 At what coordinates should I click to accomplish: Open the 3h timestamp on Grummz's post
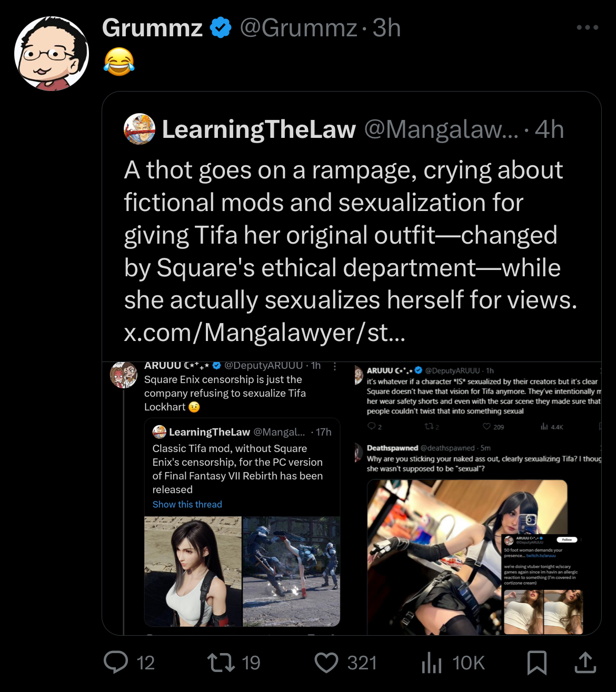pyautogui.click(x=386, y=28)
